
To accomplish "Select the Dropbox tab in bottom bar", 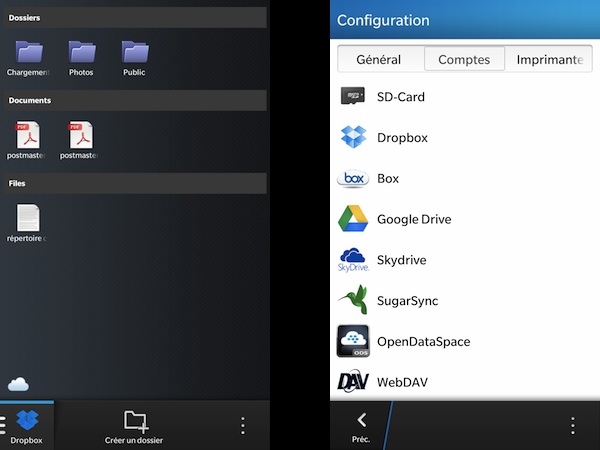I will (27, 426).
